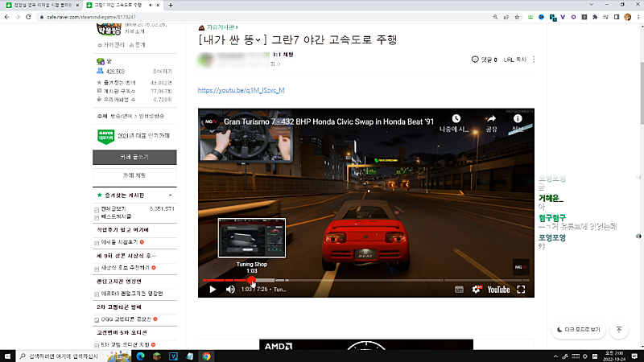Open the youtu.be video link
This screenshot has height=362, width=644.
point(241,91)
